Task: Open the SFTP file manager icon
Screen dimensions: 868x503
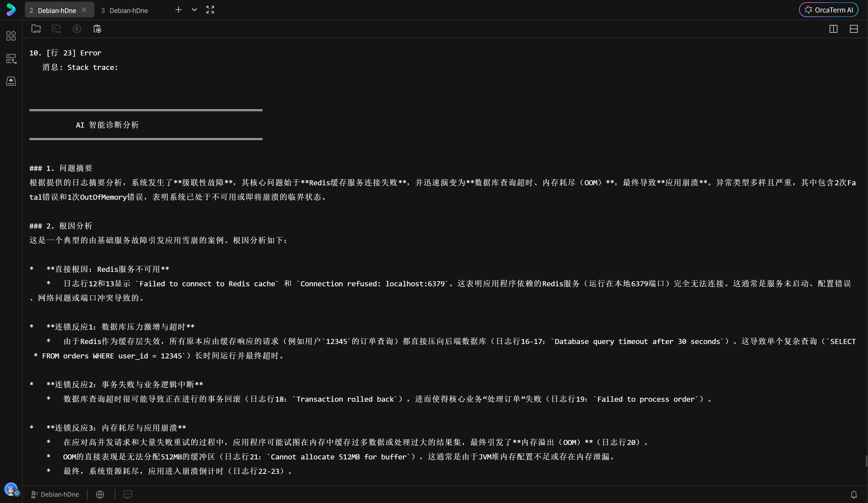Action: [36, 29]
